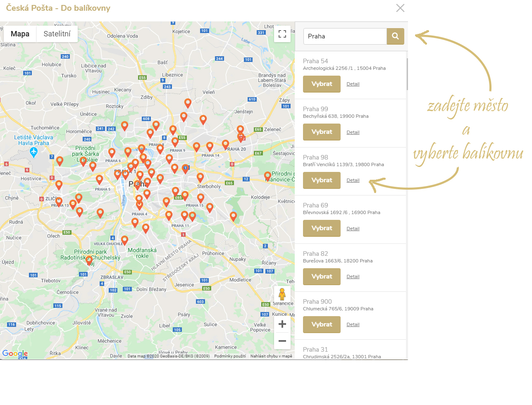The height and width of the screenshot is (405, 532).
Task: Open Detail for Praha 98
Action: click(353, 180)
